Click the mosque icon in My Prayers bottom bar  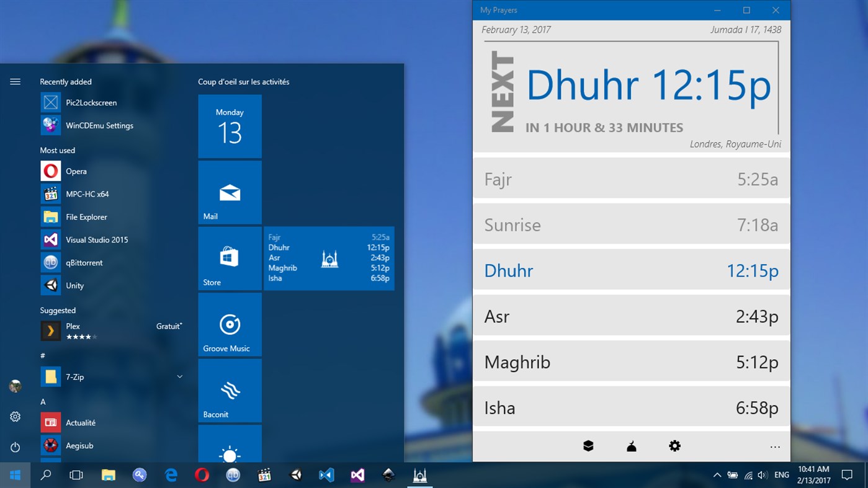pos(631,445)
